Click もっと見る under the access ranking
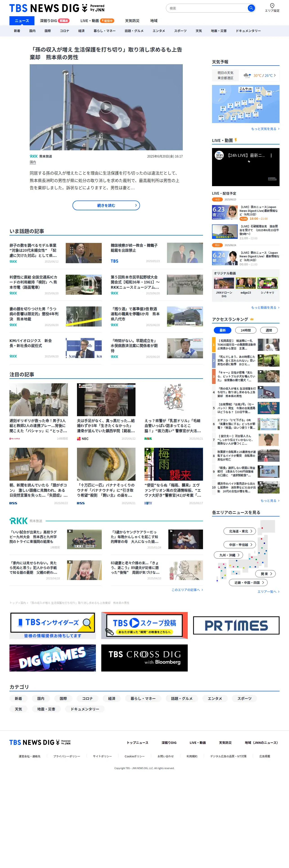 pos(270,500)
